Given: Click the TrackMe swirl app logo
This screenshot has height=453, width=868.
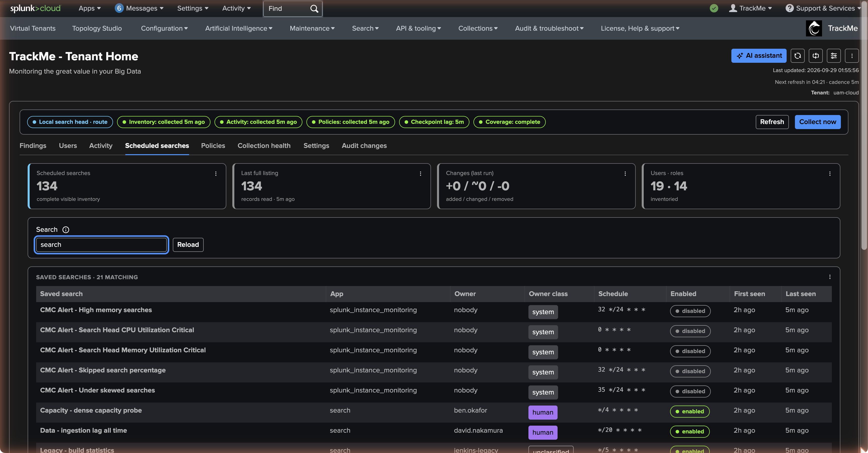Looking at the screenshot, I should click(x=814, y=28).
